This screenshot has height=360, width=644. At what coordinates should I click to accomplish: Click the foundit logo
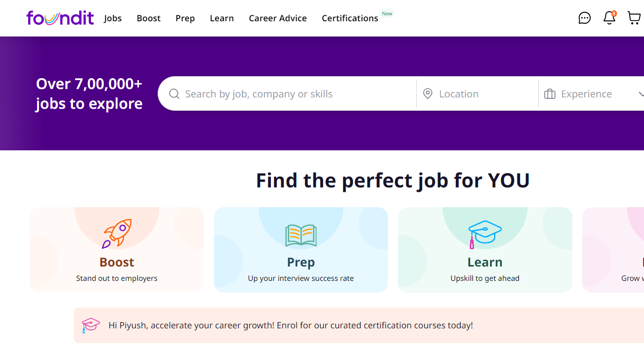click(x=60, y=18)
